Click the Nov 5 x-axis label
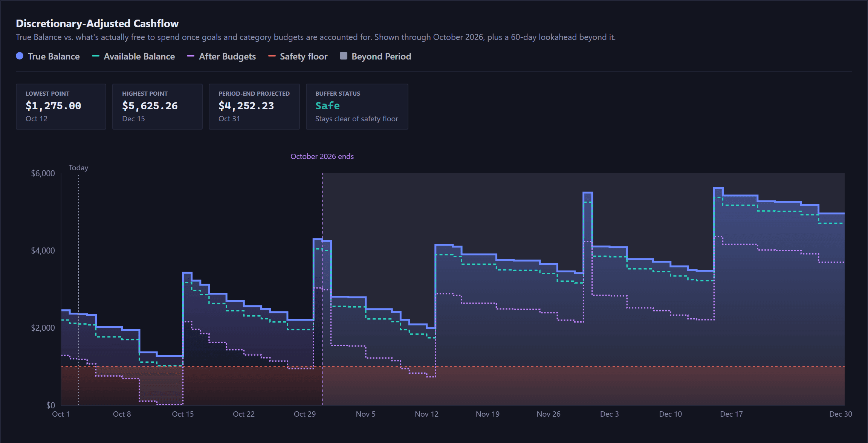Screen dimensions: 868x443 tap(366, 414)
